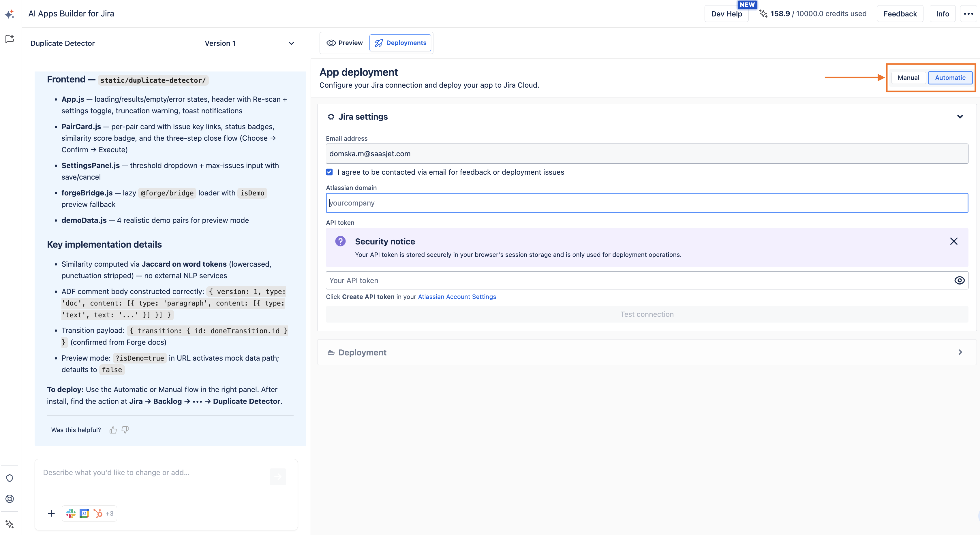Click the Atlassian domain input field
The height and width of the screenshot is (535, 980).
point(647,203)
